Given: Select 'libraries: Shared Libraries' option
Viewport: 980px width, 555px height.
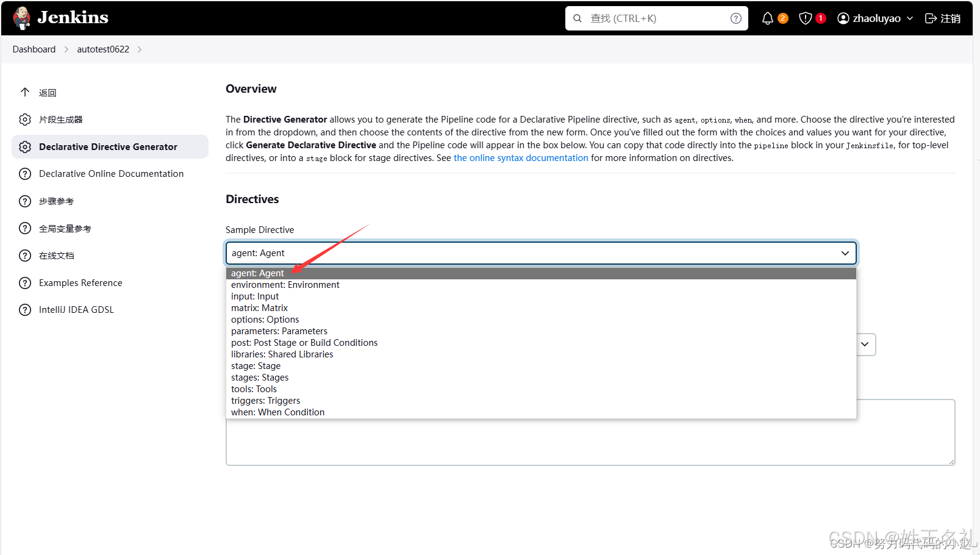Looking at the screenshot, I should click(x=541, y=354).
